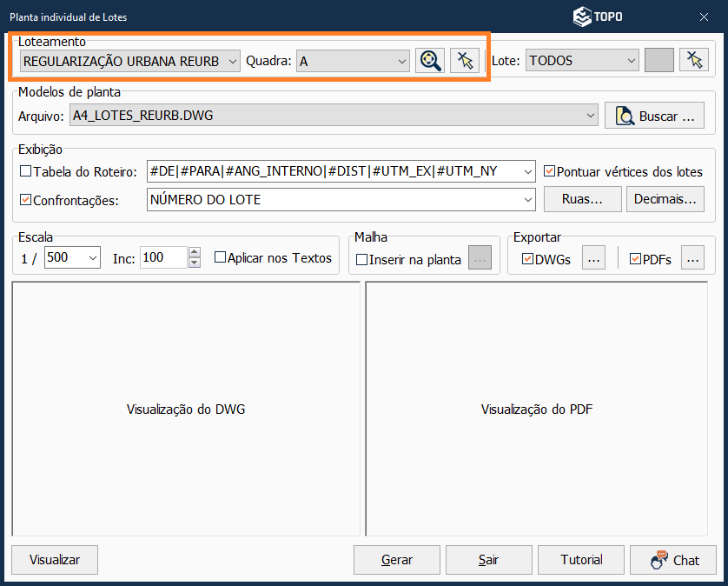Screen dimensions: 728x586
Task: Open DWGs export options ellipsis button
Action: 592,258
